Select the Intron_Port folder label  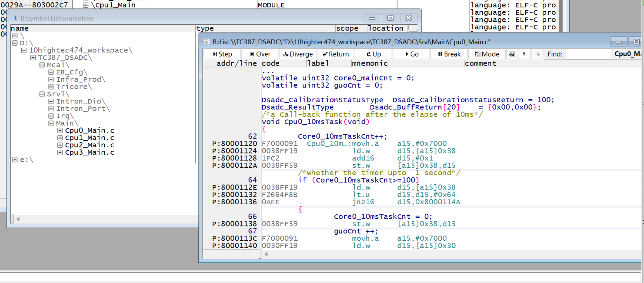click(x=83, y=109)
